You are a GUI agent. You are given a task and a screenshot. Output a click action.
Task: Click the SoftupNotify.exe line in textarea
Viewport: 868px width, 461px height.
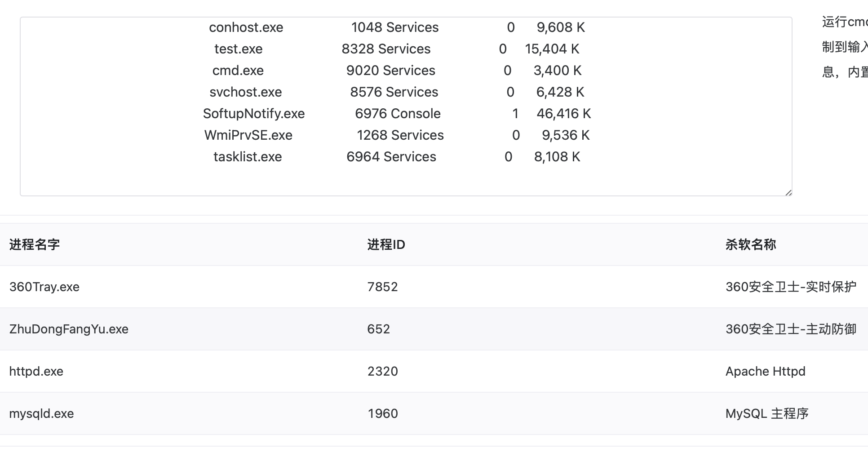[x=397, y=114]
